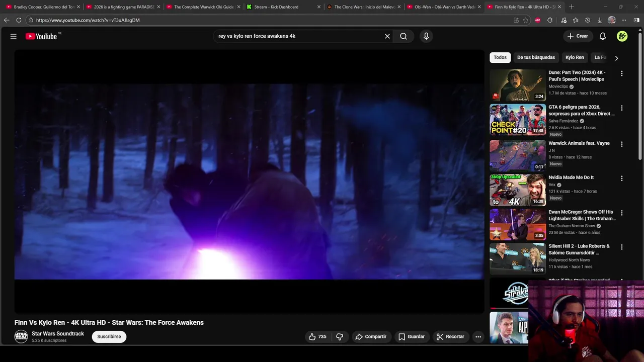Open the YouTube hamburger guide menu
Screen dimensions: 644x362
click(x=14, y=36)
